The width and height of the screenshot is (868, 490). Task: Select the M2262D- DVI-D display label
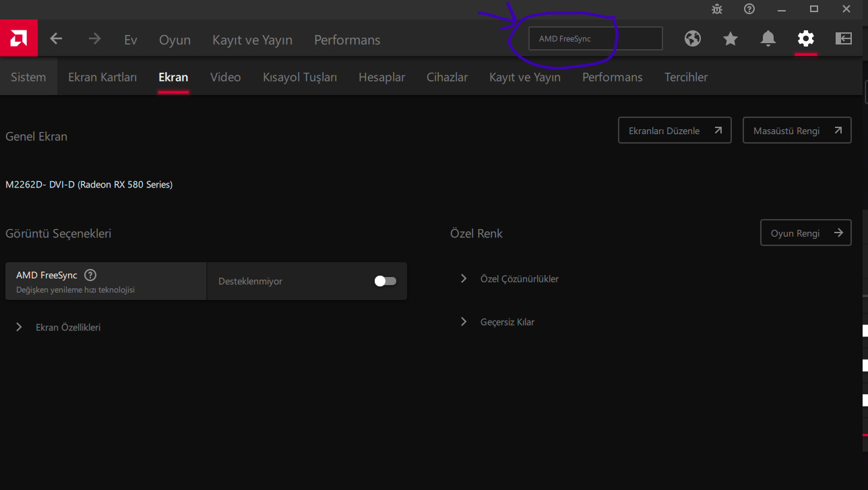tap(89, 184)
